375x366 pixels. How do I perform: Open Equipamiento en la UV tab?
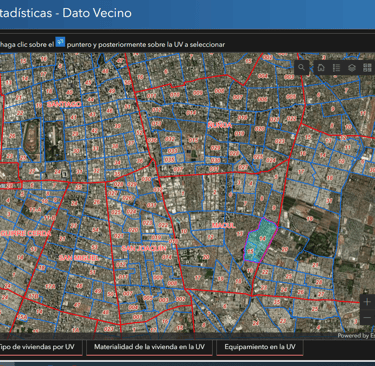tap(260, 347)
